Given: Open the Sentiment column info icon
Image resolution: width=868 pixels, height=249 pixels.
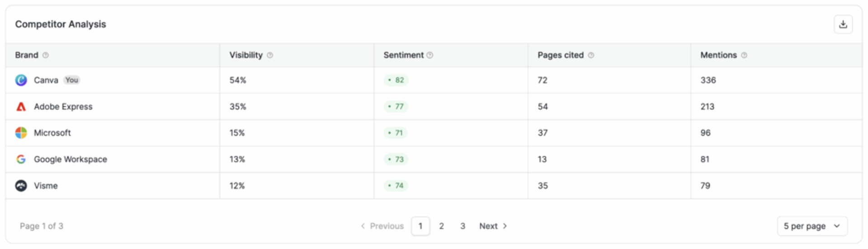Looking at the screenshot, I should pyautogui.click(x=430, y=55).
